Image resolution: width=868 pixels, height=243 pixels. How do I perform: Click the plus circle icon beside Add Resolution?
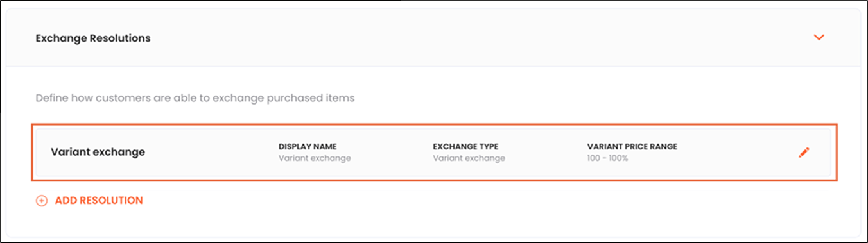click(42, 201)
